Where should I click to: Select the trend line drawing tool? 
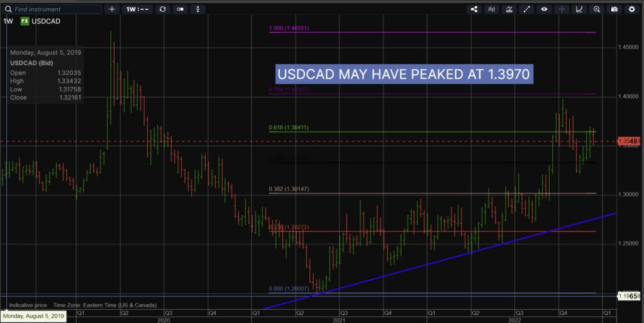(527, 9)
